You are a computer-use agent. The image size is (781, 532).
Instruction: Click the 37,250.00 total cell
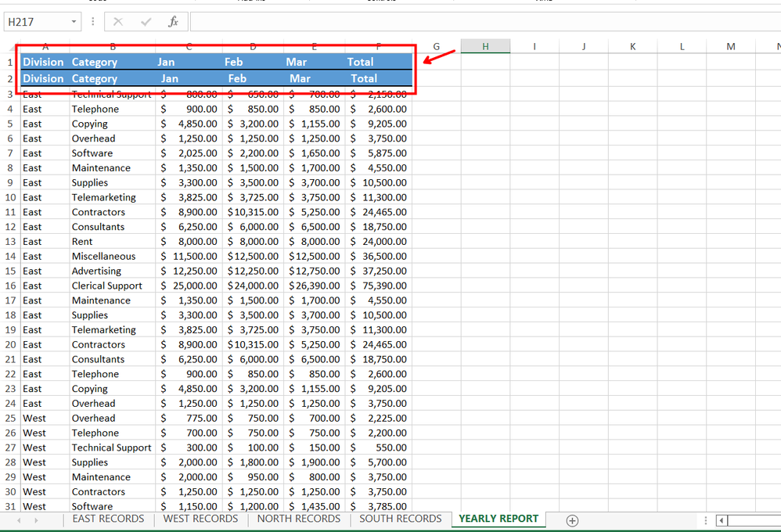coord(379,271)
